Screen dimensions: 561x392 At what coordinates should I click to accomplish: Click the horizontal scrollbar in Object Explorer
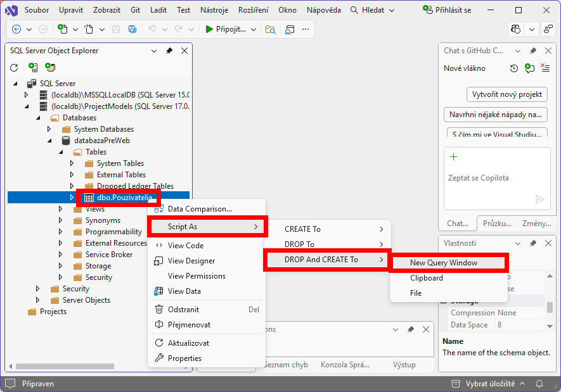65,366
